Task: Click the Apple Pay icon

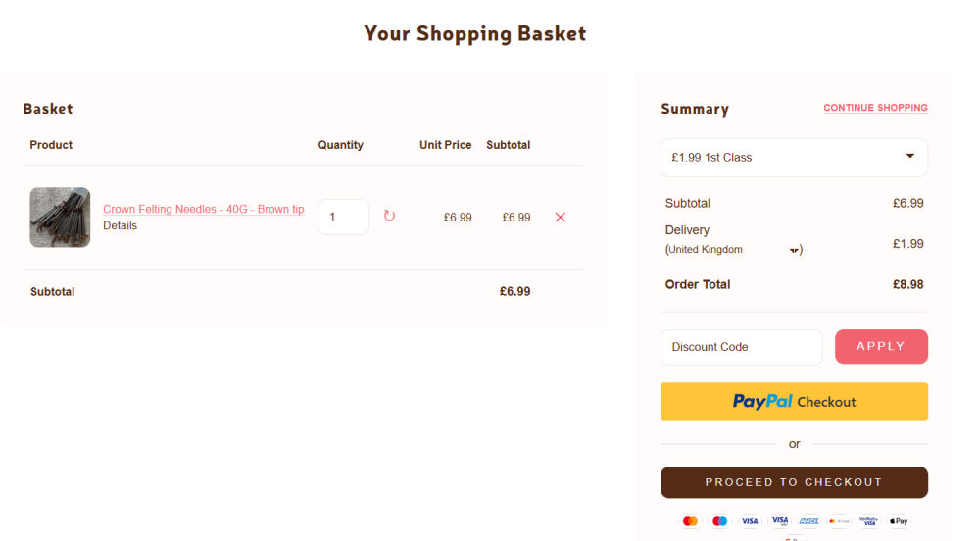Action: tap(899, 521)
